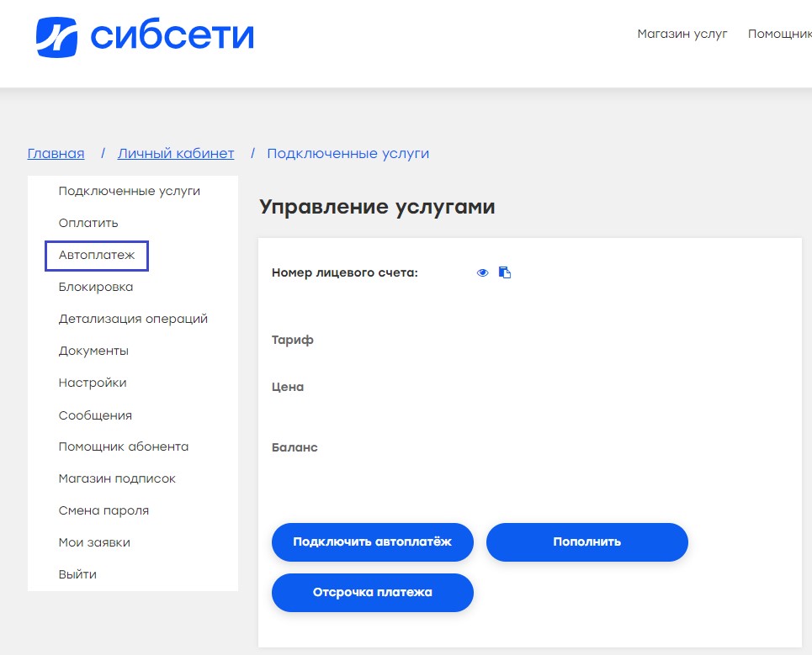The image size is (812, 655).
Task: Show the account number with the eye icon
Action: pyautogui.click(x=483, y=272)
